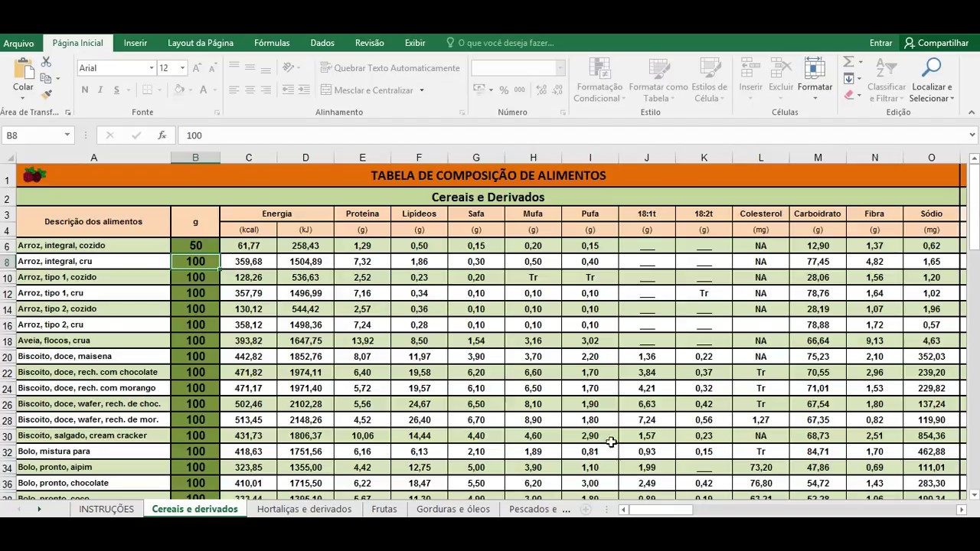The height and width of the screenshot is (551, 980).
Task: Open Mesclar e Centralizar dropdown arrow
Action: point(422,90)
